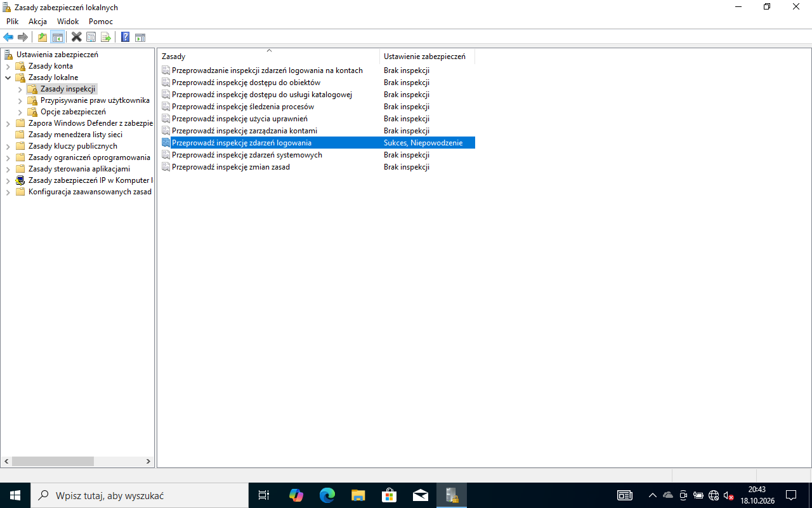Open Task View on the taskbar
This screenshot has width=812, height=508.
pos(264,495)
